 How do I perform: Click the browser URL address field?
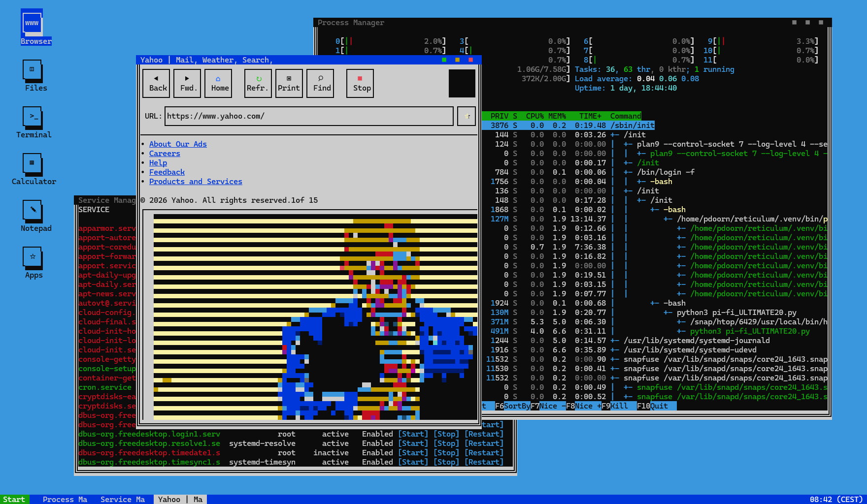[309, 116]
